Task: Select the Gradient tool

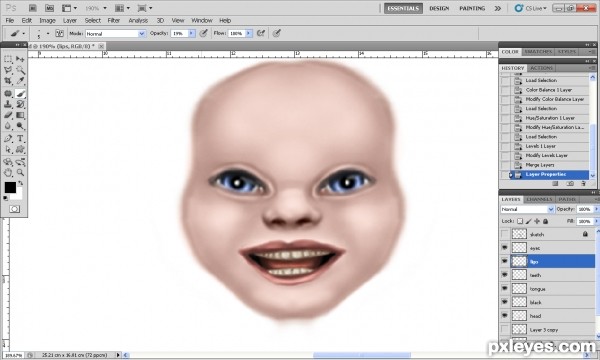Action: [x=20, y=115]
